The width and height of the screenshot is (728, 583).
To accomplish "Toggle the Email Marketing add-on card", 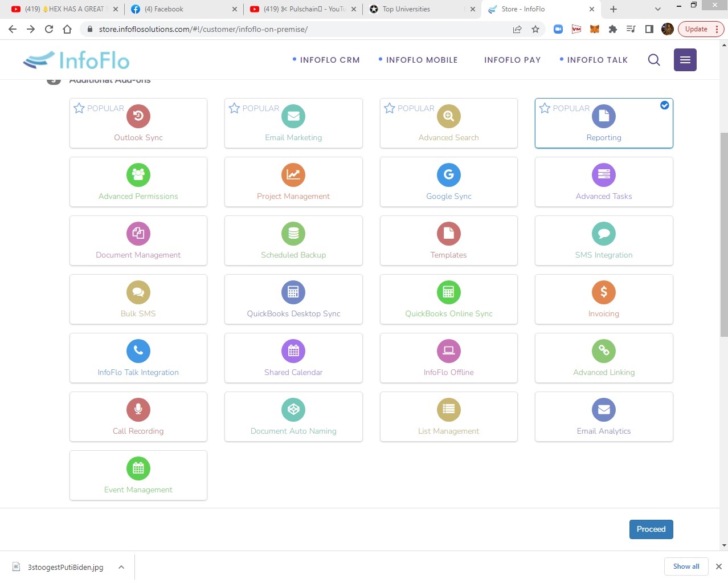I will point(293,124).
